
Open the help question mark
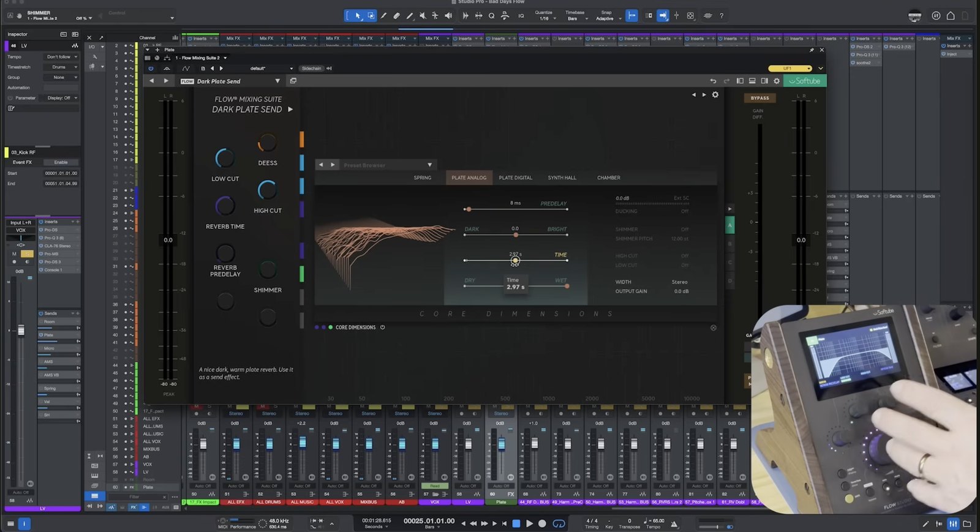coord(722,16)
